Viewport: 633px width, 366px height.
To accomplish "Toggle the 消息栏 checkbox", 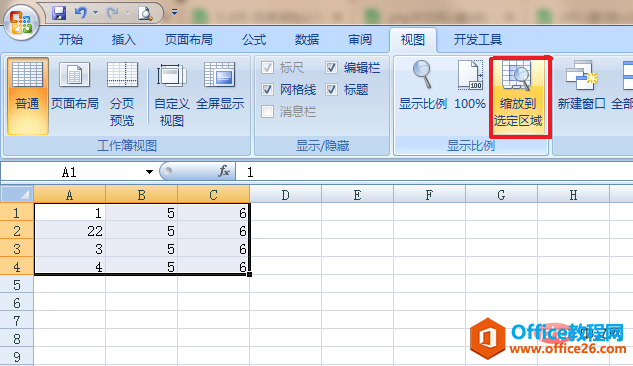I will [267, 111].
